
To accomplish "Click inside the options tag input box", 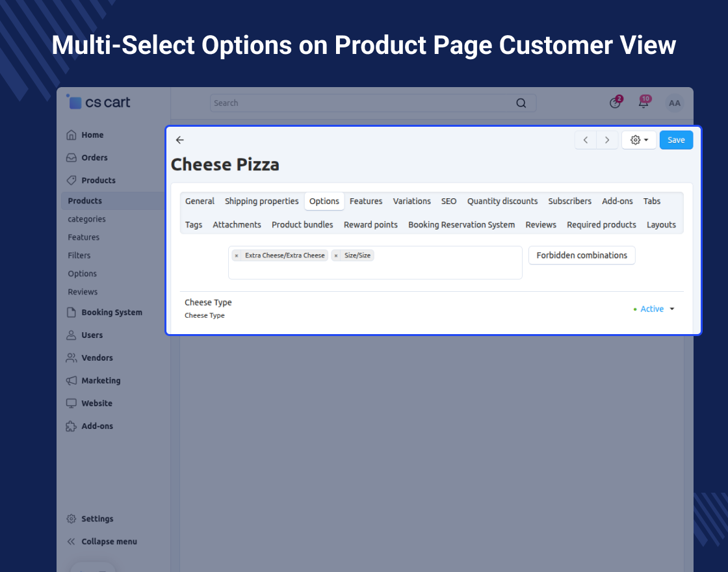I will pyautogui.click(x=375, y=263).
